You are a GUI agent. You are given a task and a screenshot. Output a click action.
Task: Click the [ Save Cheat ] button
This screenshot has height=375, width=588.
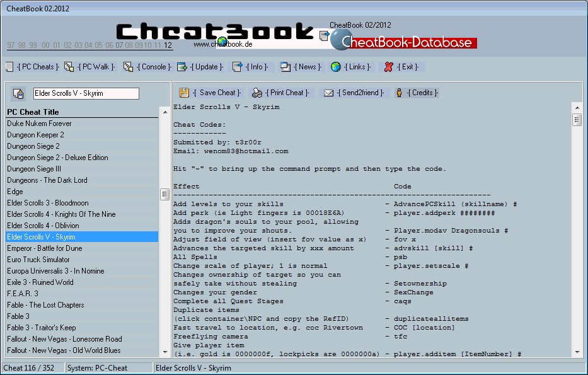(x=217, y=93)
